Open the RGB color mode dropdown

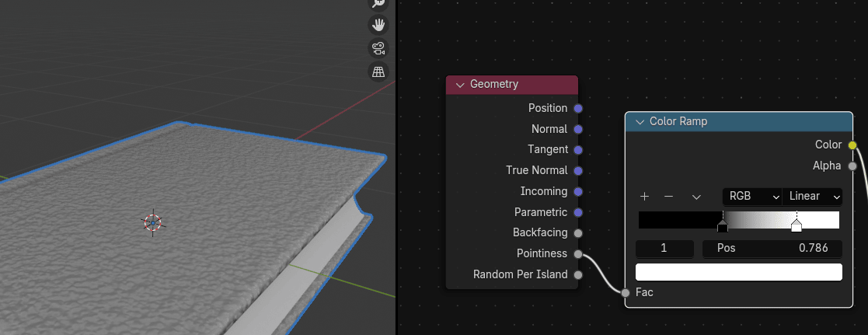point(751,197)
